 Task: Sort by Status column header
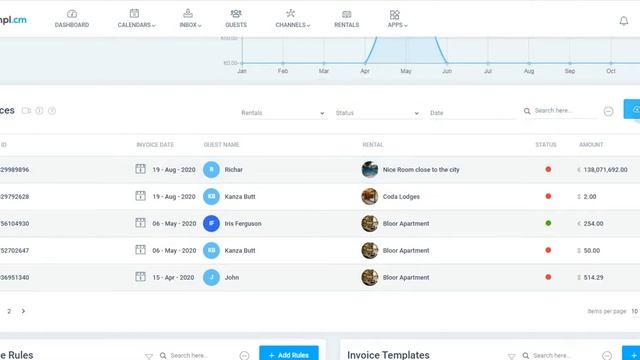546,144
